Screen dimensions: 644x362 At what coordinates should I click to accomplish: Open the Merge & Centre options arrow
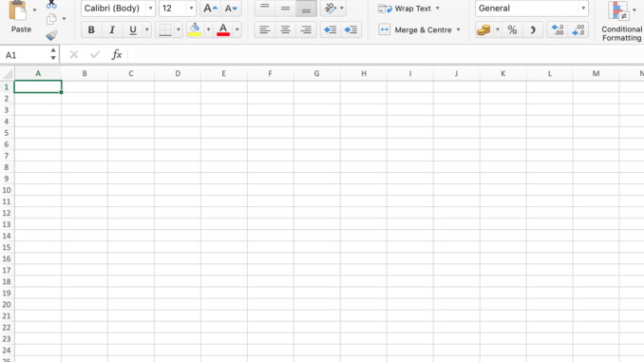pyautogui.click(x=459, y=29)
